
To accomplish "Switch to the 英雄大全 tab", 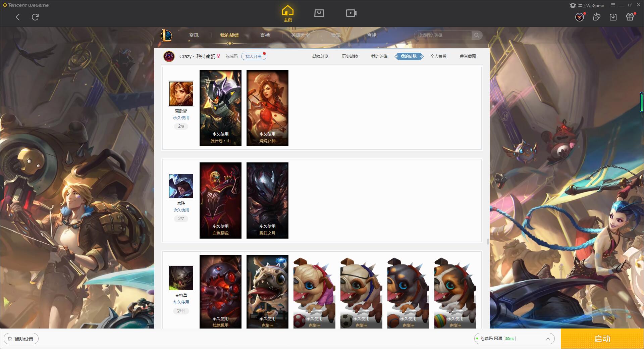I will tap(301, 35).
